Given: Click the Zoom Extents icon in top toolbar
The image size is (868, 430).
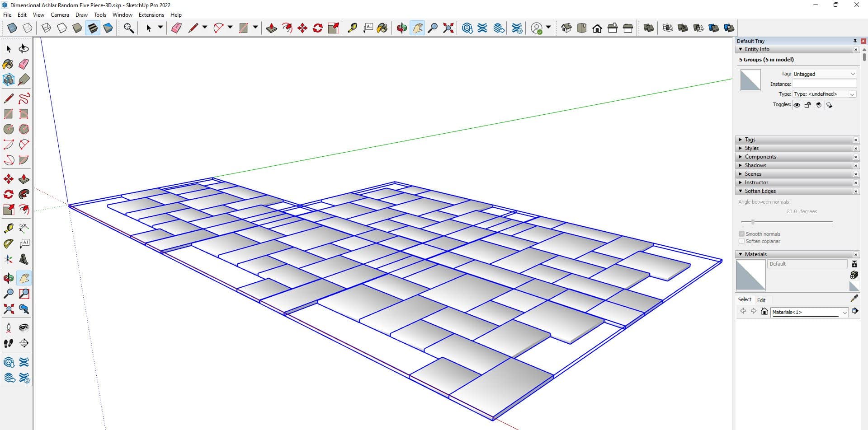Looking at the screenshot, I should click(x=448, y=28).
